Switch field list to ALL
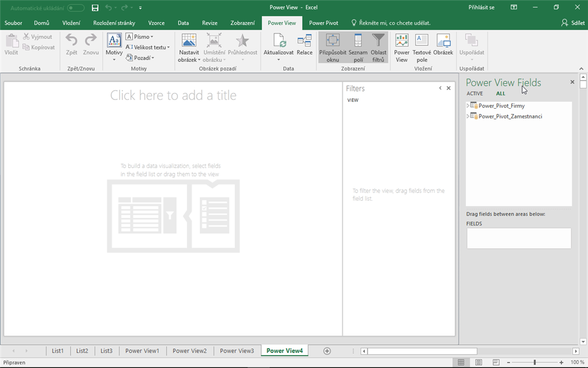 click(501, 94)
